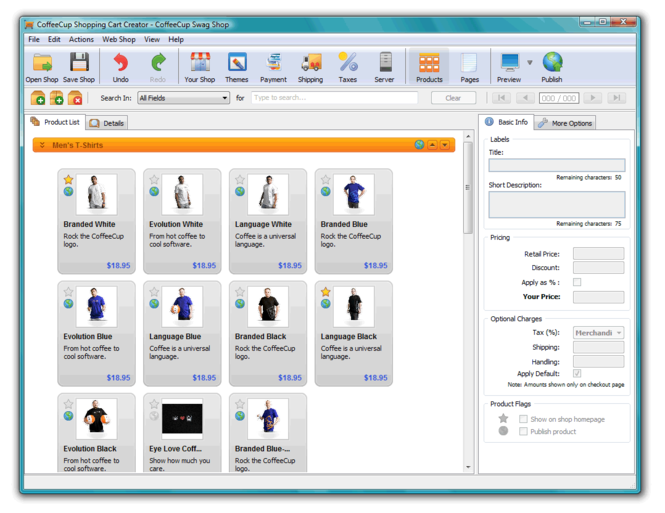The width and height of the screenshot is (665, 513).
Task: Go to first record navigation button
Action: click(x=501, y=98)
